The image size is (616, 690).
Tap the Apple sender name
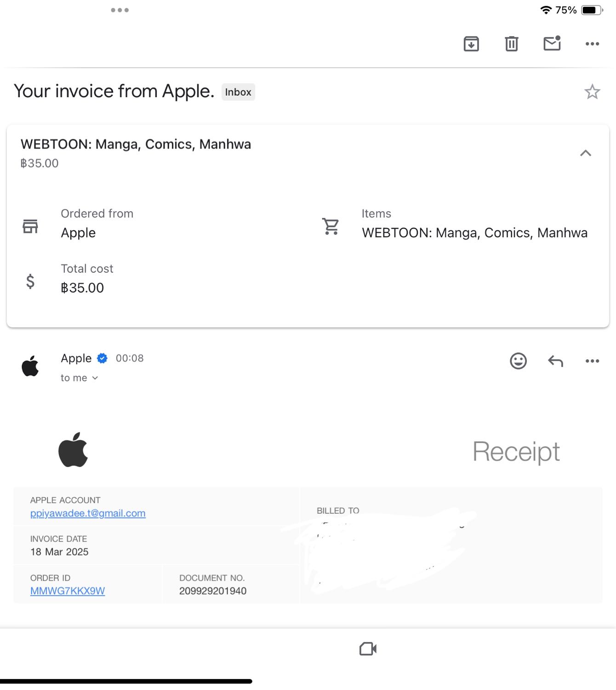coord(76,358)
